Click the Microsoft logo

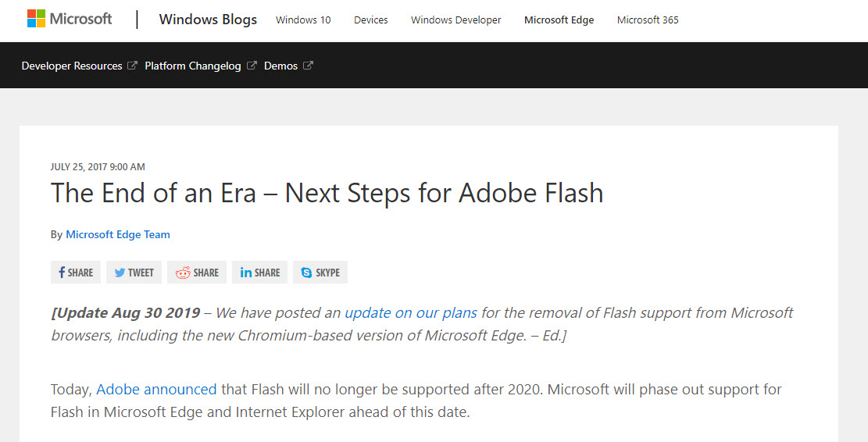click(x=70, y=19)
